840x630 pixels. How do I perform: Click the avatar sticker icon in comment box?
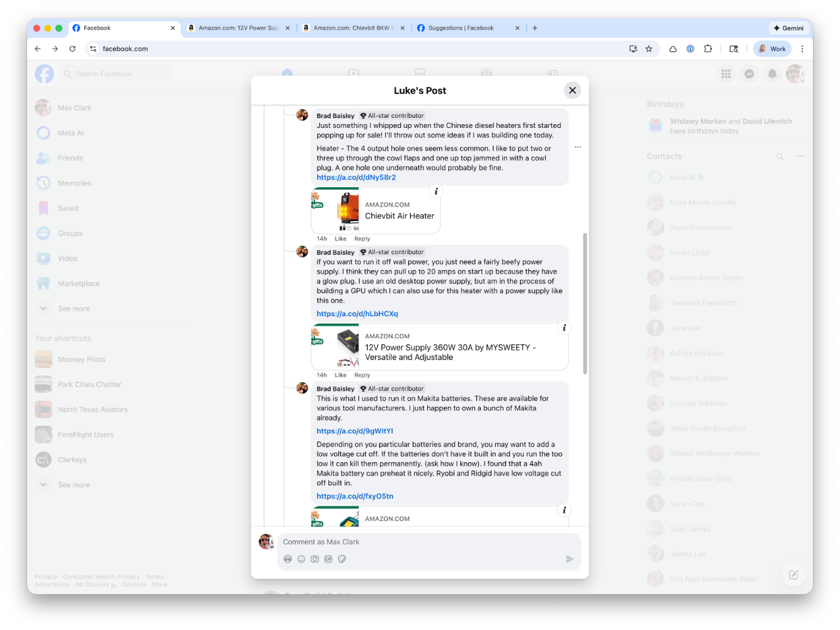(288, 559)
